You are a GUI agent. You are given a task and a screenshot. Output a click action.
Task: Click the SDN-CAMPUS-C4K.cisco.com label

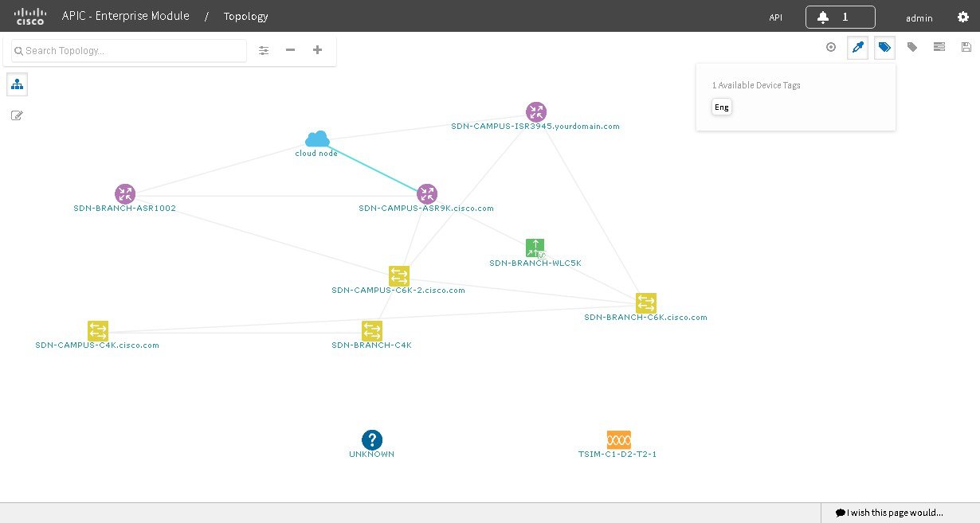click(97, 345)
